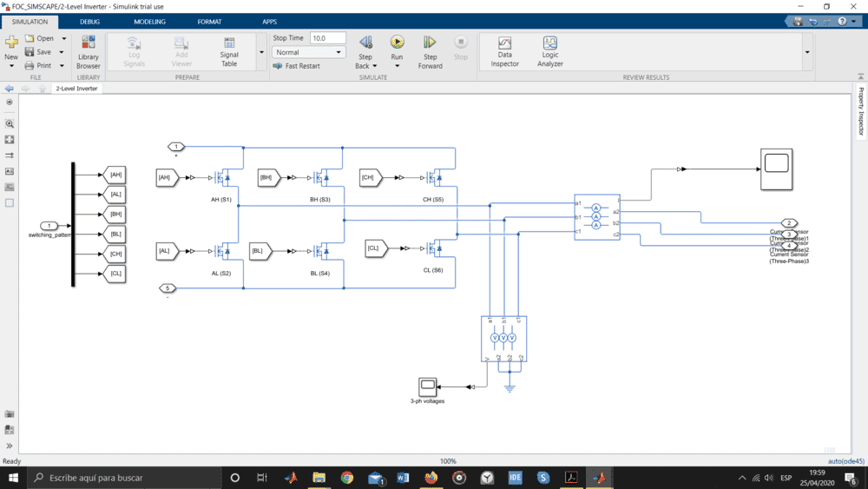Click the Stop Time input field

tap(327, 38)
